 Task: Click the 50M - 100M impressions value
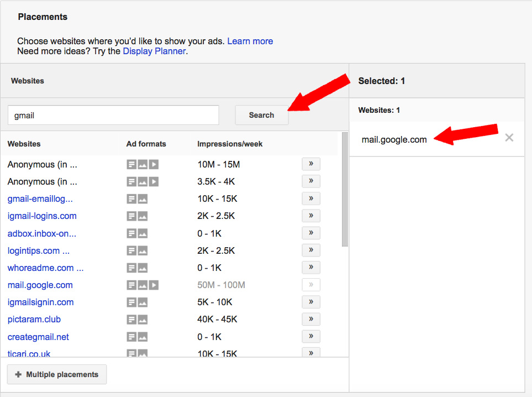click(221, 285)
